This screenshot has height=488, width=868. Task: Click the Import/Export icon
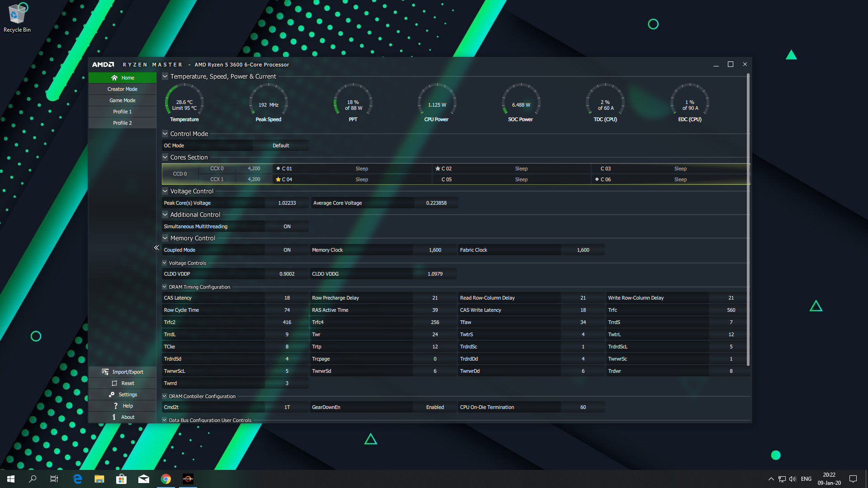[x=105, y=372]
